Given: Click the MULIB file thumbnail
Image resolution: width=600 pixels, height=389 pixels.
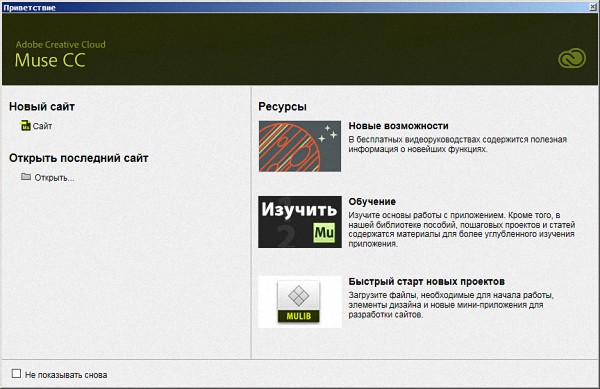Looking at the screenshot, I should pos(300,302).
